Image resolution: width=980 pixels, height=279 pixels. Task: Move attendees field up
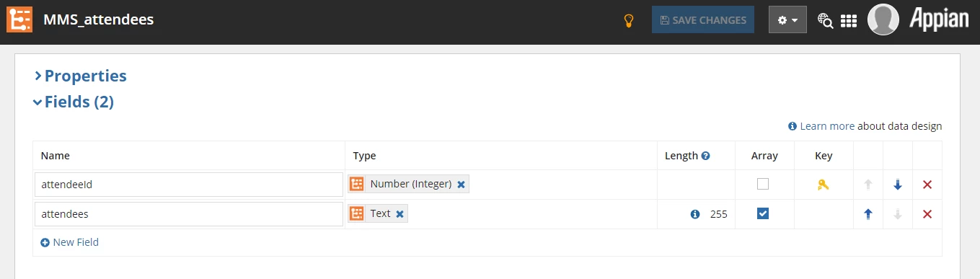coord(868,214)
